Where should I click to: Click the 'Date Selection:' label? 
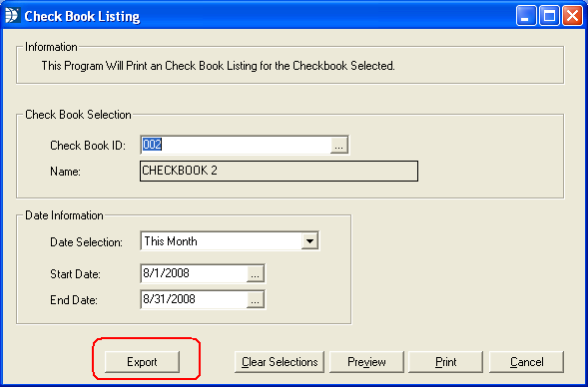tap(86, 242)
